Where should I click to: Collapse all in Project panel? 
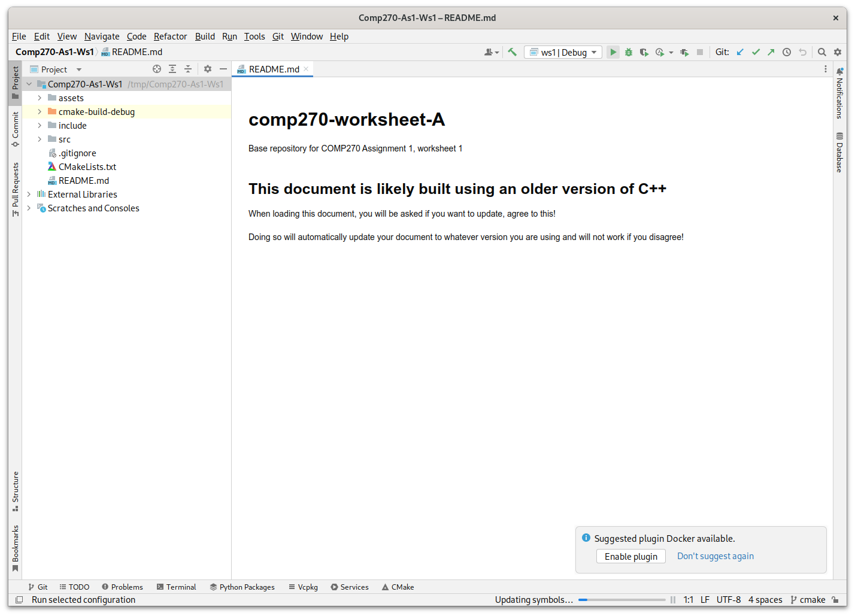pos(188,69)
